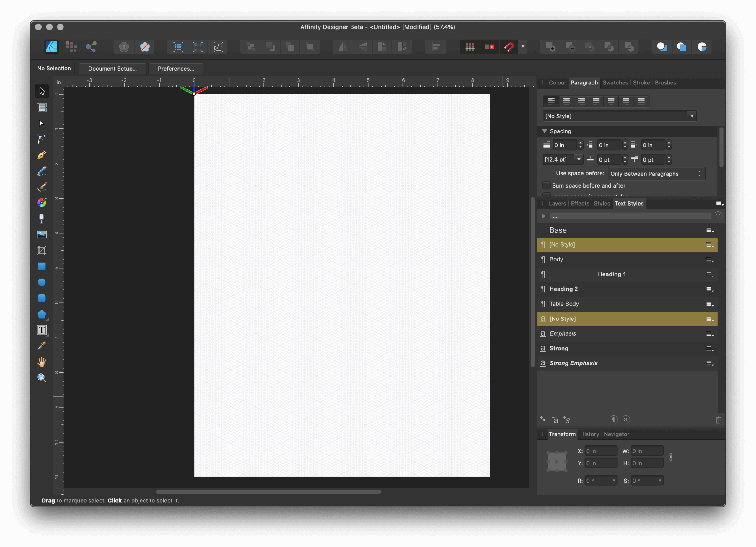Screen dimensions: 756x547
Task: Open the paragraph style [No Style] dropdown
Action: (692, 116)
